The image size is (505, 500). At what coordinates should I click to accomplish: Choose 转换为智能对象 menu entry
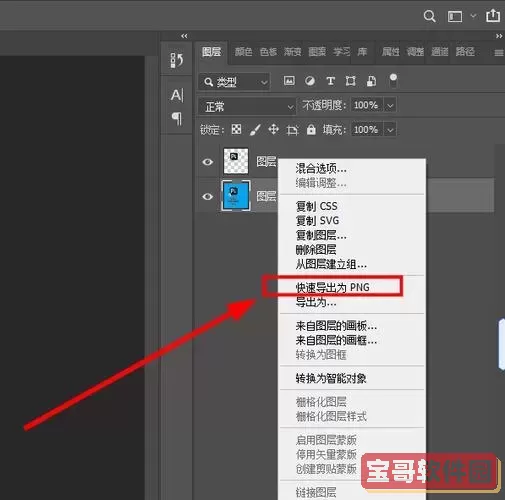click(331, 378)
